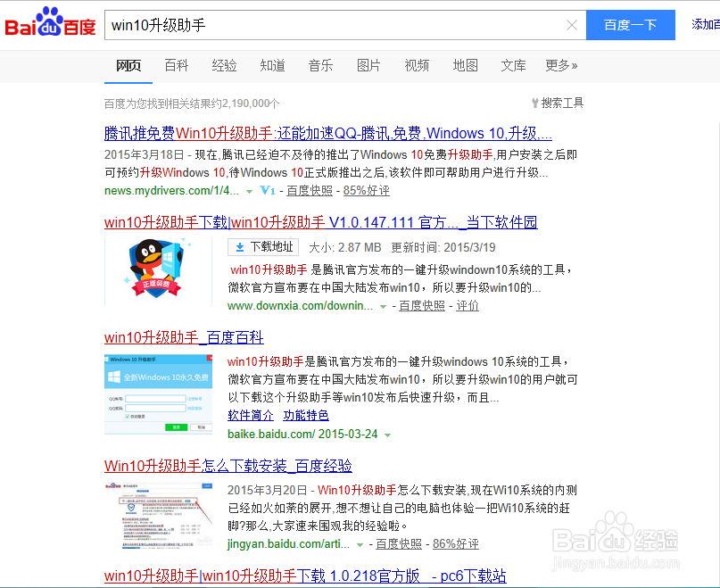Open the 地图 tab
The image size is (720, 588).
[465, 66]
